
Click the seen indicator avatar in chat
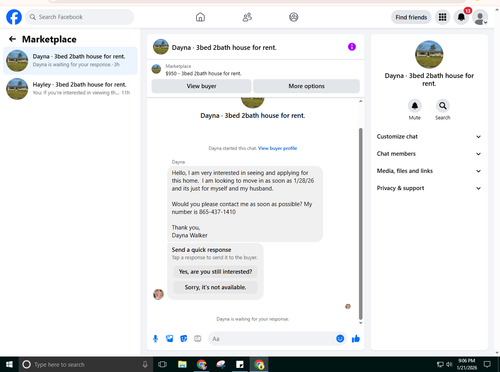(x=348, y=306)
